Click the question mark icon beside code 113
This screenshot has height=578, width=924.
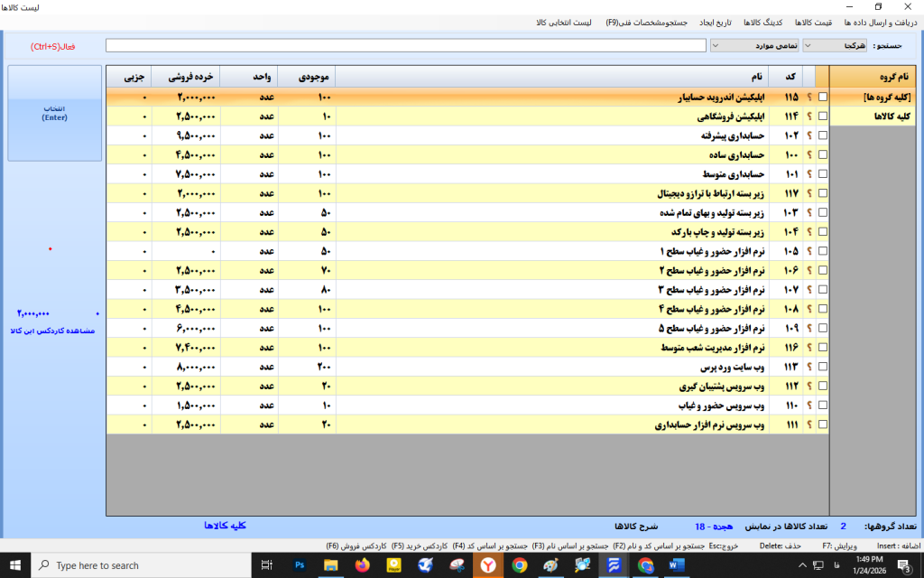[x=808, y=368]
